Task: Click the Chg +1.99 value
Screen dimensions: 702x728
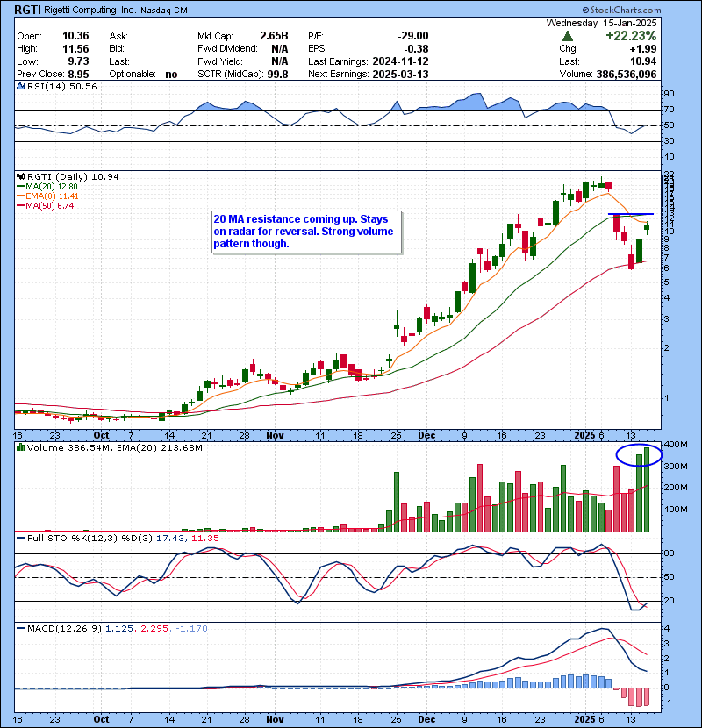Action: [x=643, y=49]
